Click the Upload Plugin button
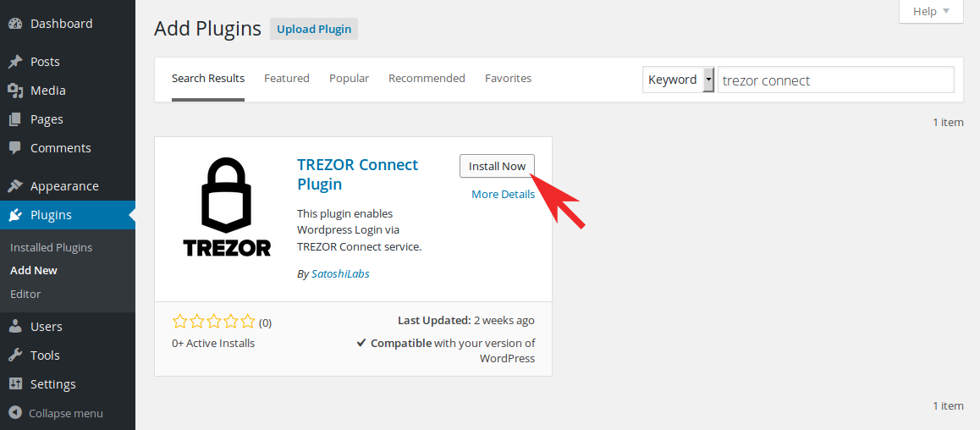Screen dimensions: 980x430 [x=314, y=30]
